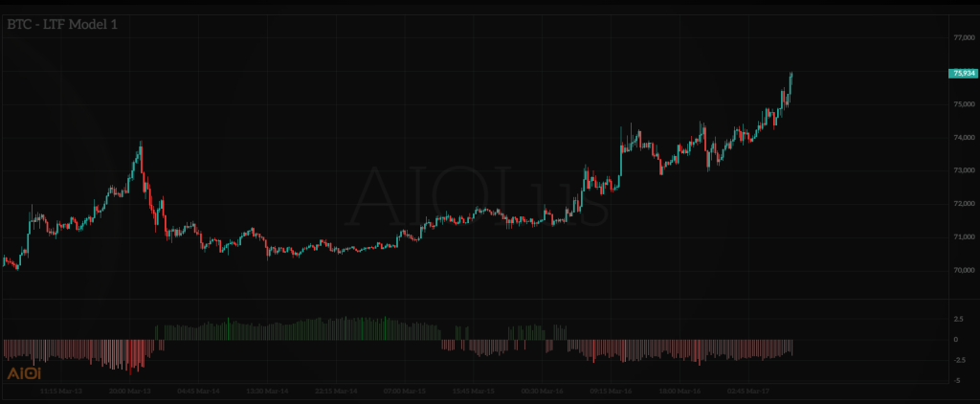Viewport: 980px width, 404px height.
Task: Select the 77,000 price axis label
Action: 962,38
